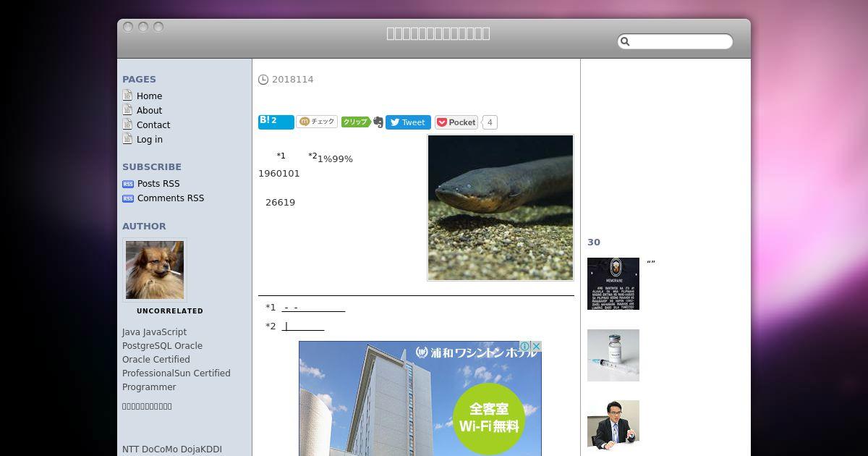
Task: Click the page icon beside About
Action: tap(127, 110)
